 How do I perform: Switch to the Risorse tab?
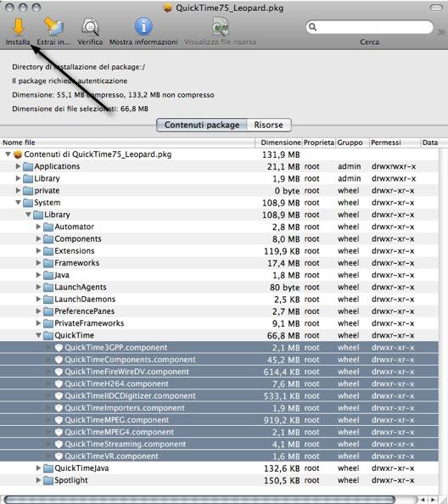(x=269, y=125)
